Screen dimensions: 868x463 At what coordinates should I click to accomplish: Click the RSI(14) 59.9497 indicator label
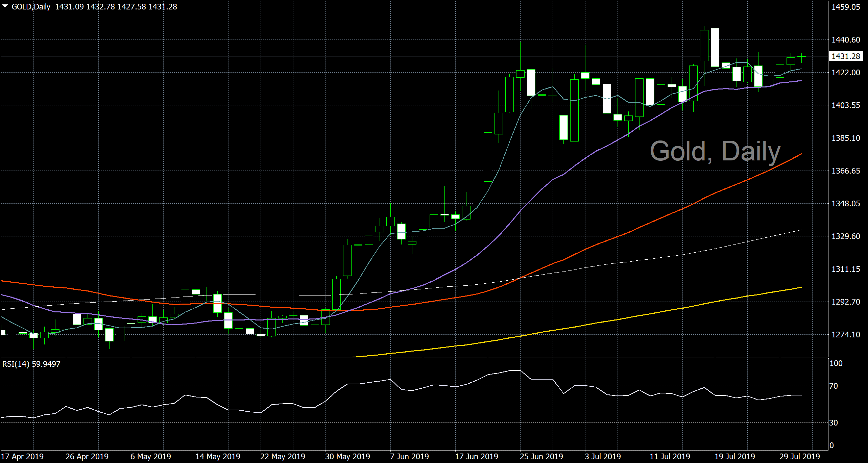coord(31,364)
